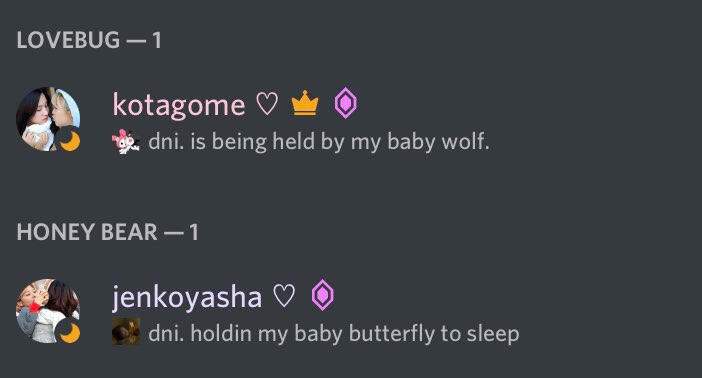This screenshot has height=378, width=702.
Task: Select the jenkoyasha username
Action: [187, 296]
